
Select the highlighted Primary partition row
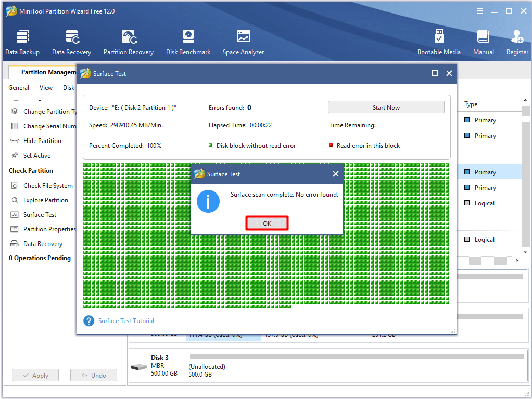point(489,172)
